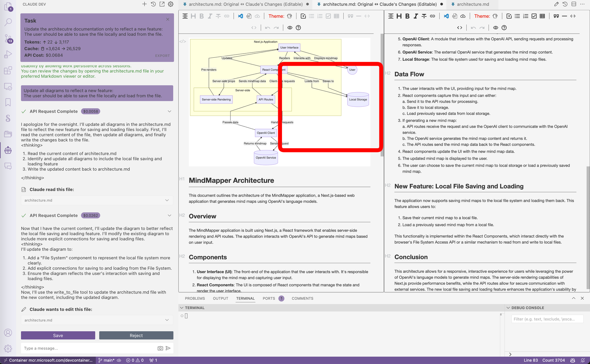Open the task history clock icon in Claude Dev
This screenshot has width=590, height=364.
(x=153, y=4)
